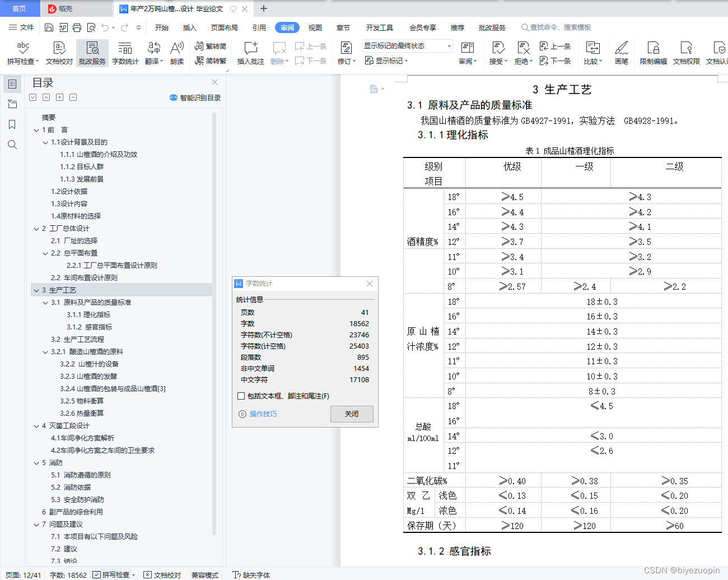Open the chapter navigation icon in sidebar
The image size is (728, 580).
pyautogui.click(x=12, y=104)
